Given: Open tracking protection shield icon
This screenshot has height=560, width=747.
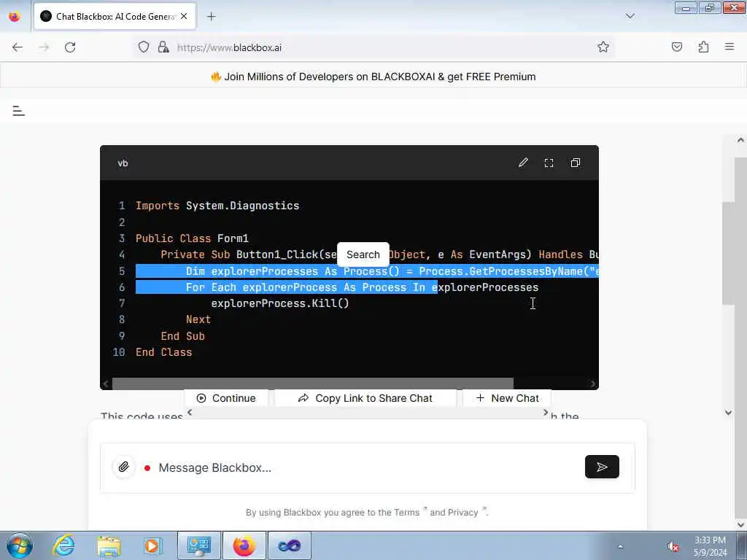Looking at the screenshot, I should 144,47.
